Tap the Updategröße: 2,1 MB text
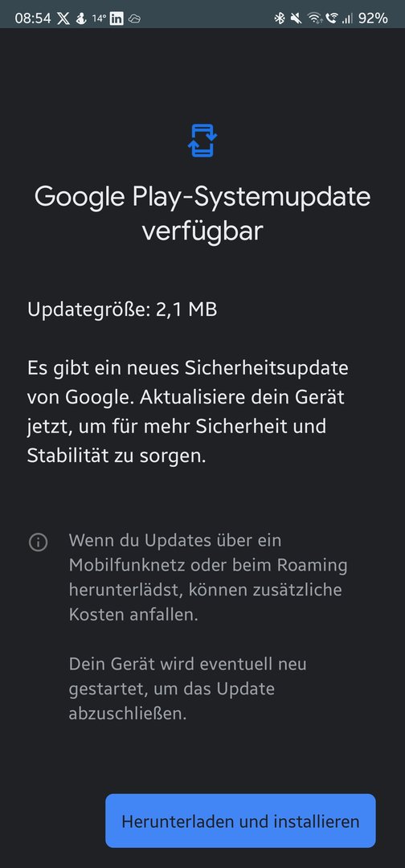 tap(122, 310)
